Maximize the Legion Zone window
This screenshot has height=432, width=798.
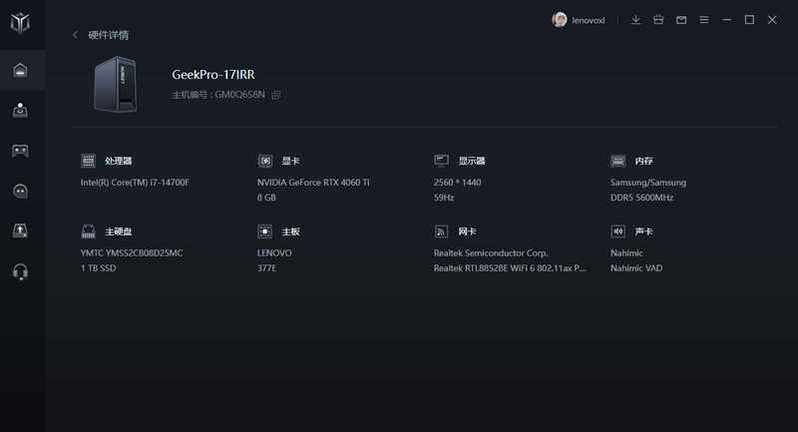750,20
